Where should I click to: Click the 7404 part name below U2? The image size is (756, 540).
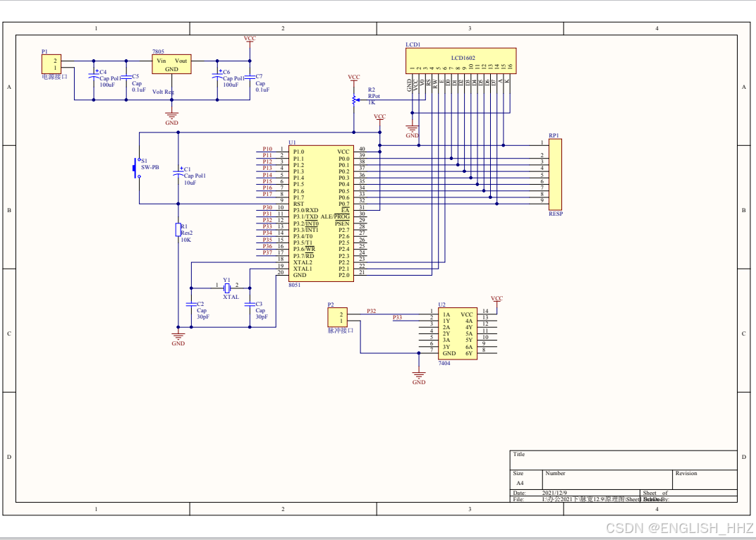pyautogui.click(x=444, y=363)
